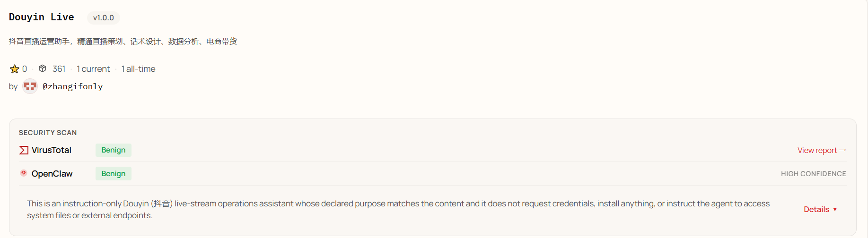868x238 pixels.
Task: Expand the Details dropdown
Action: click(820, 209)
